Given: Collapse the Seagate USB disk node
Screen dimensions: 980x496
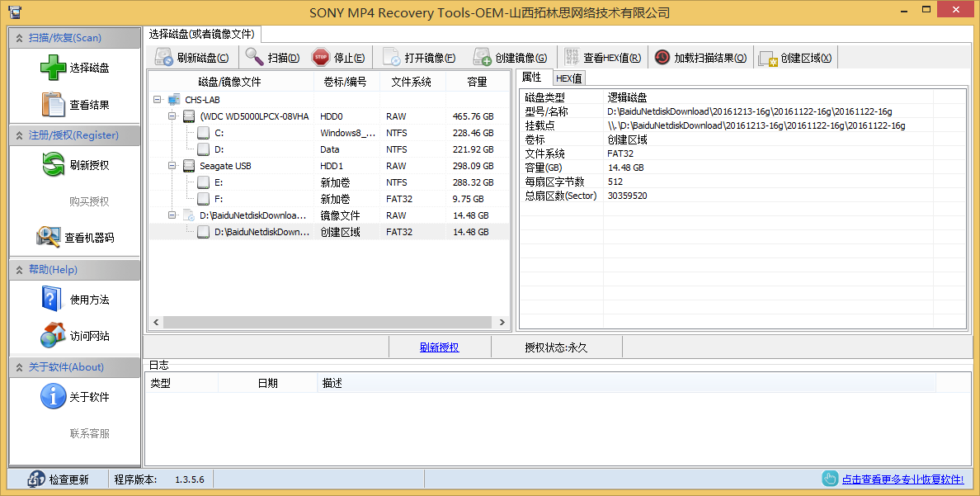Looking at the screenshot, I should (x=172, y=166).
